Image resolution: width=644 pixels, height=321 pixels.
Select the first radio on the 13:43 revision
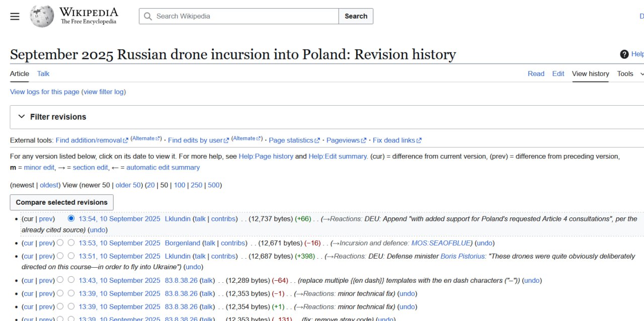[60, 280]
